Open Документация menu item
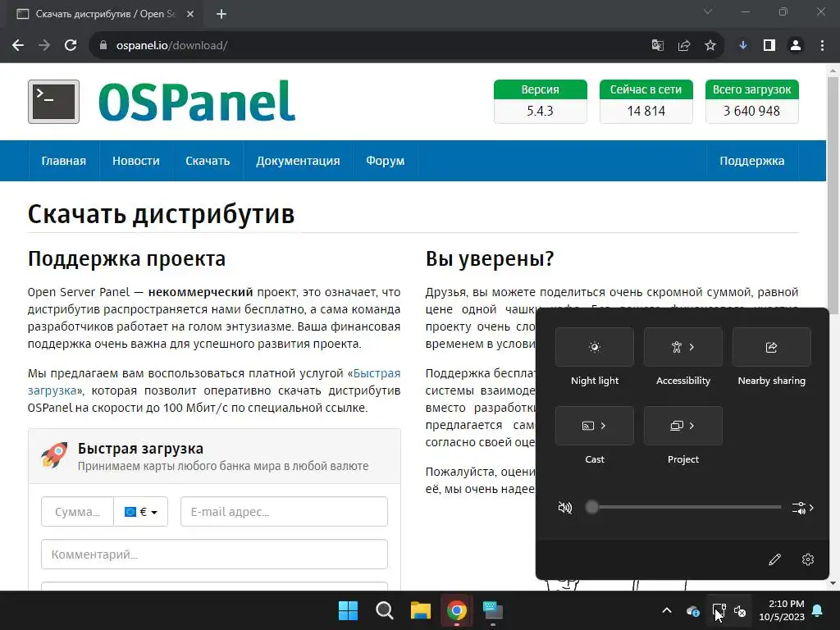Viewport: 840px width, 630px height. pyautogui.click(x=298, y=161)
